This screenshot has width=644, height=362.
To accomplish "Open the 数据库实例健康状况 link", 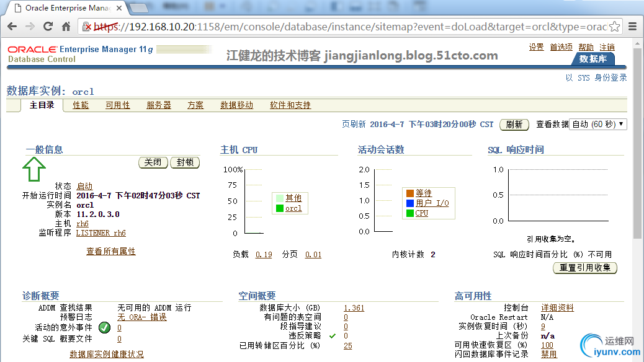I will tap(107, 354).
